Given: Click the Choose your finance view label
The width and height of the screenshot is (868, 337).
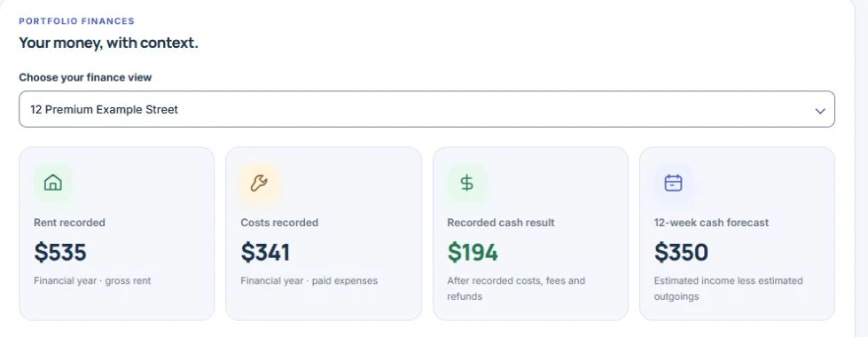Looking at the screenshot, I should point(85,77).
